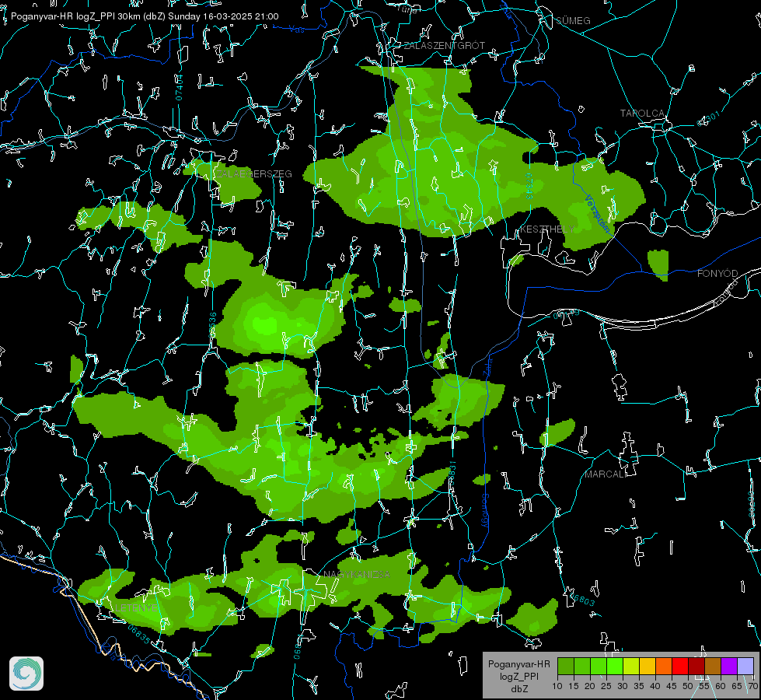The image size is (761, 700).
Task: Click the SÜMEG town label
Action: tap(573, 20)
